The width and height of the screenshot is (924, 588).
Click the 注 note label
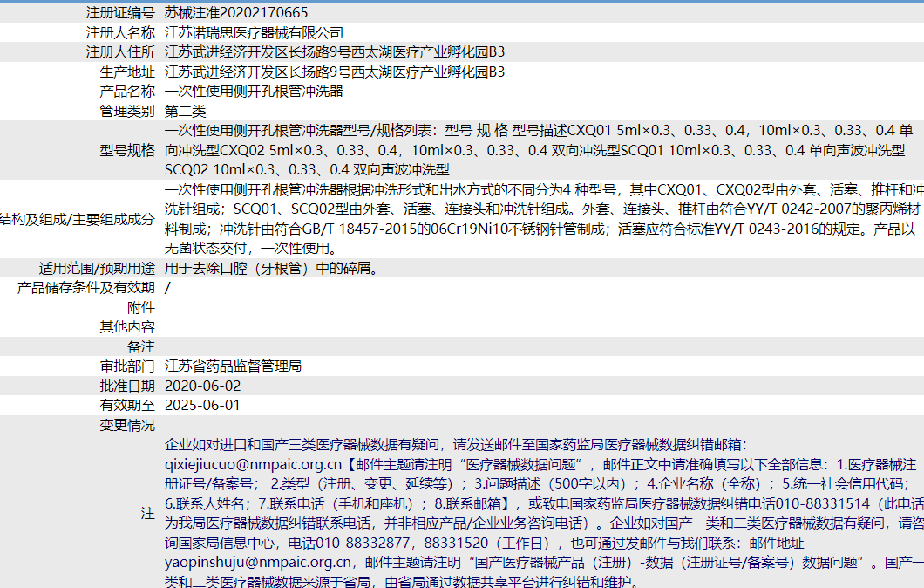pyautogui.click(x=148, y=513)
